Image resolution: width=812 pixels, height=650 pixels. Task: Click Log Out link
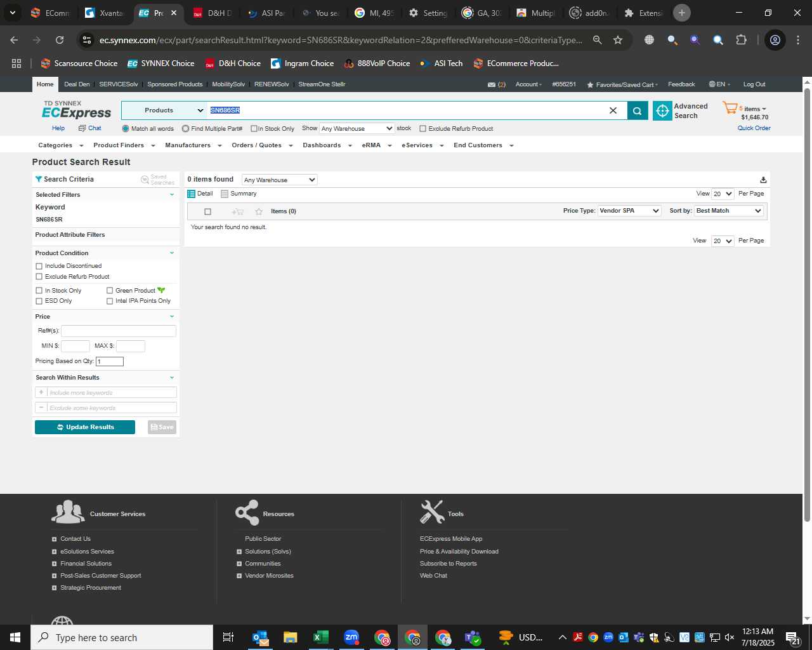[x=754, y=84]
